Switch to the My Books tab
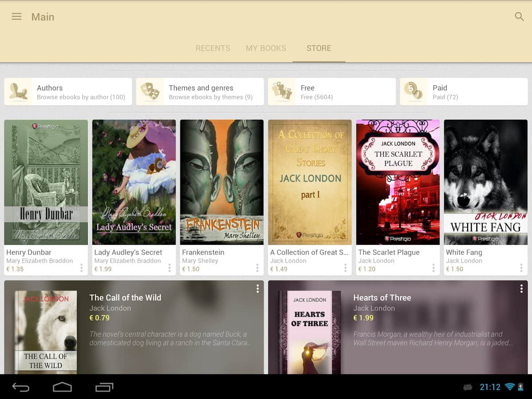Image resolution: width=532 pixels, height=399 pixels. 266,48
